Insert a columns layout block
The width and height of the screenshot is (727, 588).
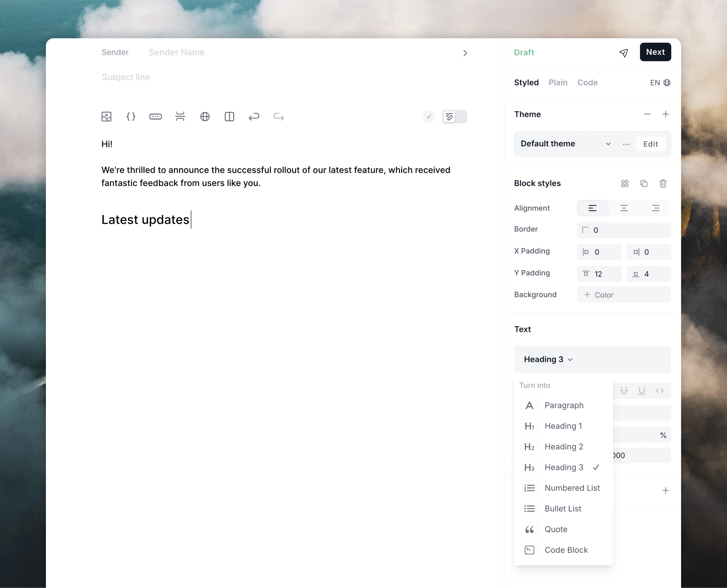(230, 116)
